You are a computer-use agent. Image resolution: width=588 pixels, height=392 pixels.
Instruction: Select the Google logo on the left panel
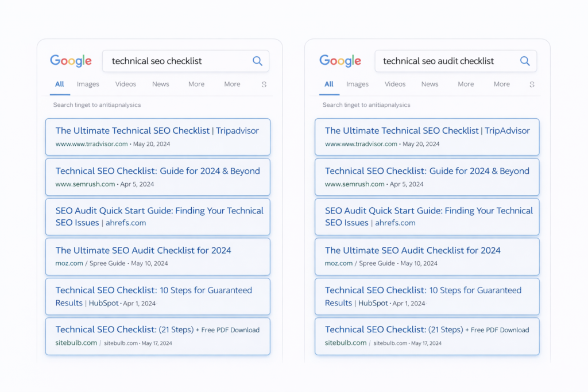pos(71,60)
